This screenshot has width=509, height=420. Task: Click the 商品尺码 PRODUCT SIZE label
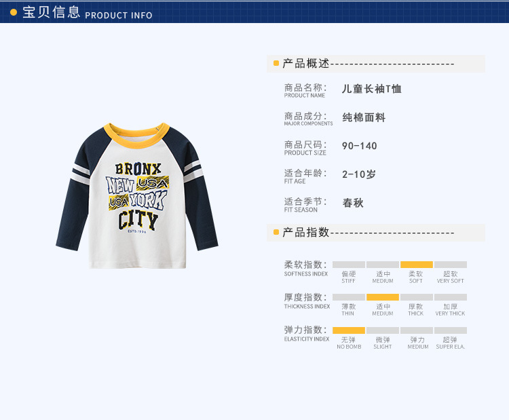pyautogui.click(x=305, y=148)
